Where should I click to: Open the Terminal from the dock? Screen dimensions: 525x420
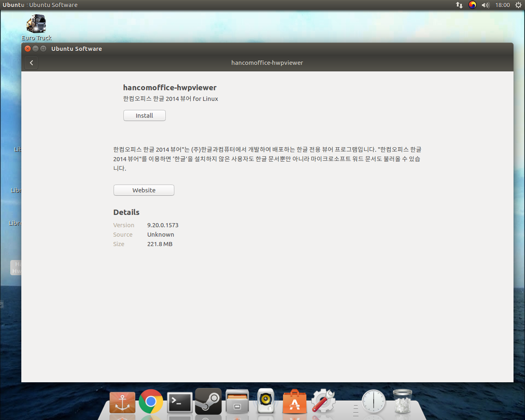(x=180, y=402)
